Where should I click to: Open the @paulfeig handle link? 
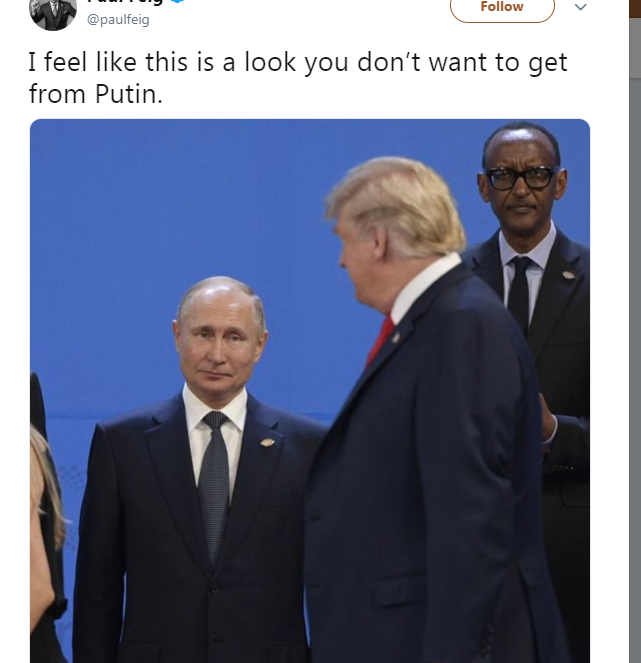[x=118, y=19]
